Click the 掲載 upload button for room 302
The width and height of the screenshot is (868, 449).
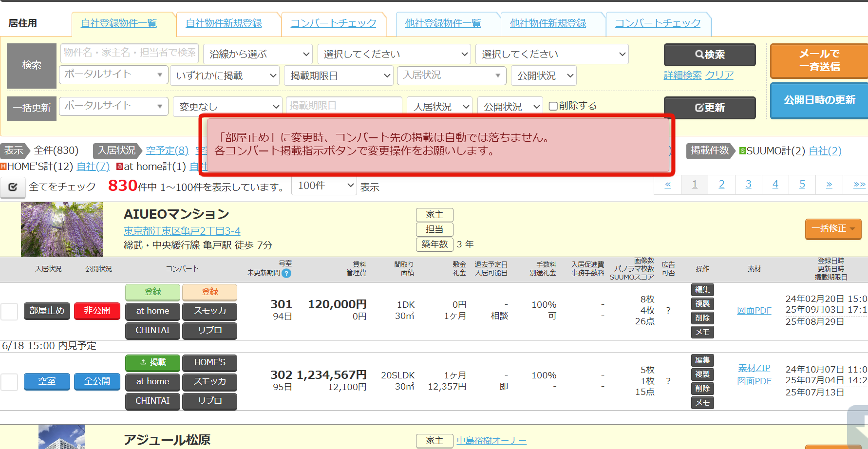tap(153, 362)
